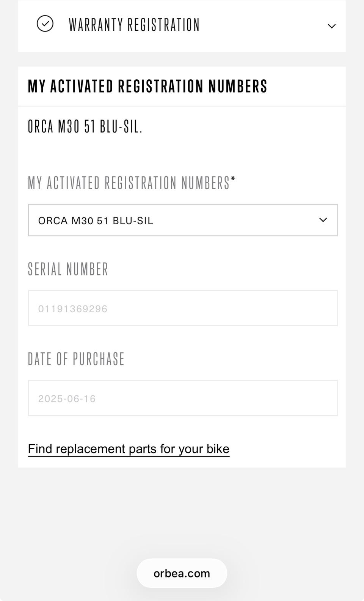Image resolution: width=364 pixels, height=601 pixels.
Task: Expand the Warranty Registration section chevron
Action: [x=331, y=26]
